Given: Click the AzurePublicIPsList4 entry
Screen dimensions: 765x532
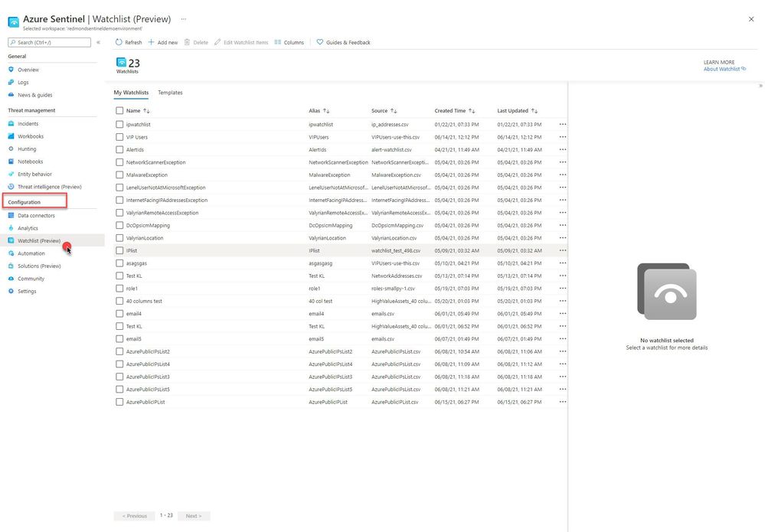Looking at the screenshot, I should (x=148, y=364).
